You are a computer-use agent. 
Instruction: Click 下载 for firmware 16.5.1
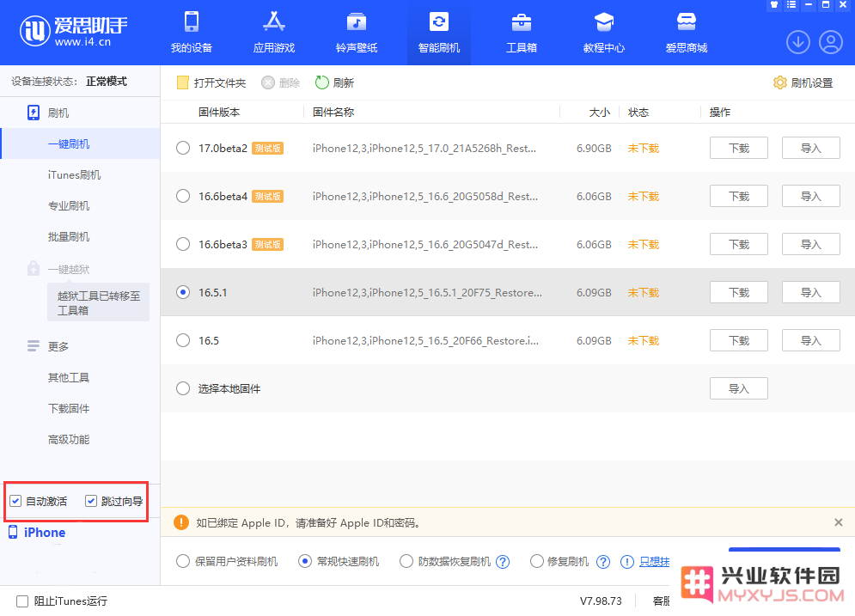tap(739, 293)
